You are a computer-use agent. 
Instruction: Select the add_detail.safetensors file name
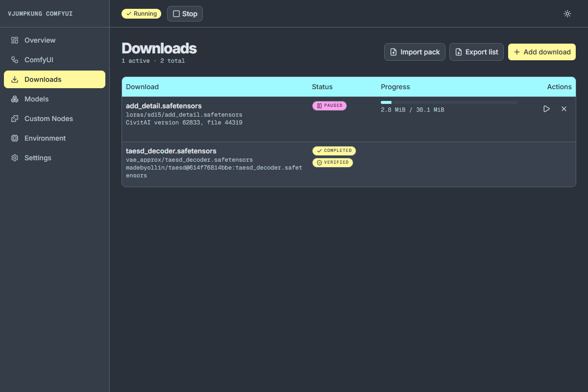164,106
